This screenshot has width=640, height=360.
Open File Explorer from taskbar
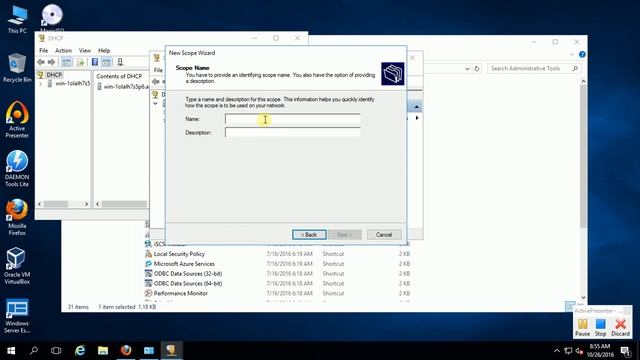tap(103, 351)
